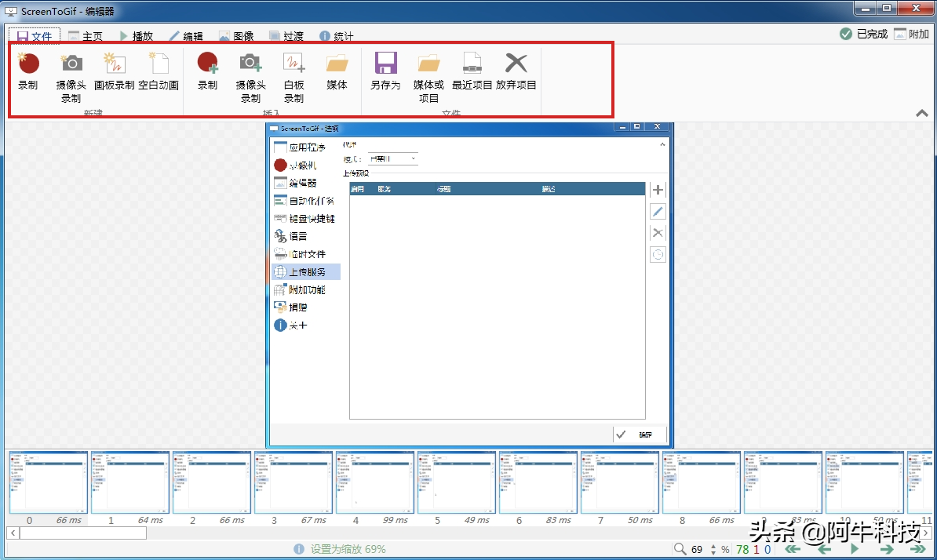This screenshot has width=937, height=560.
Task: Select frame 2 thumbnail
Action: click(x=212, y=482)
